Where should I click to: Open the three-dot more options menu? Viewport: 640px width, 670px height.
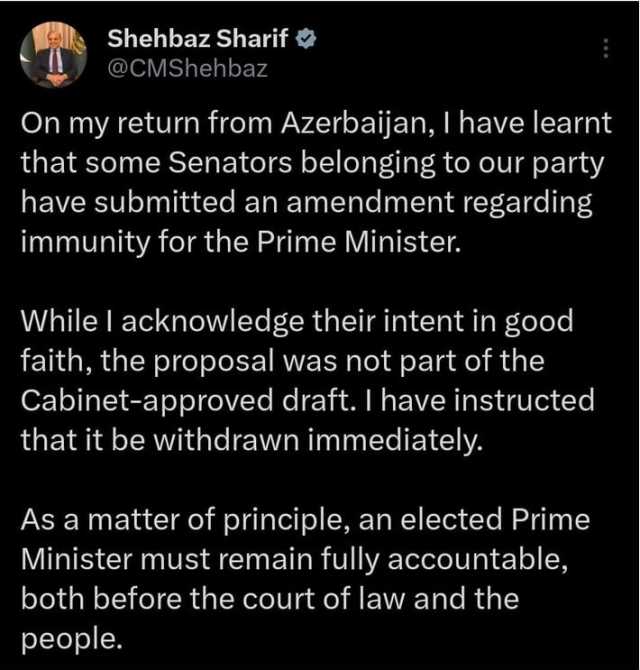click(605, 49)
